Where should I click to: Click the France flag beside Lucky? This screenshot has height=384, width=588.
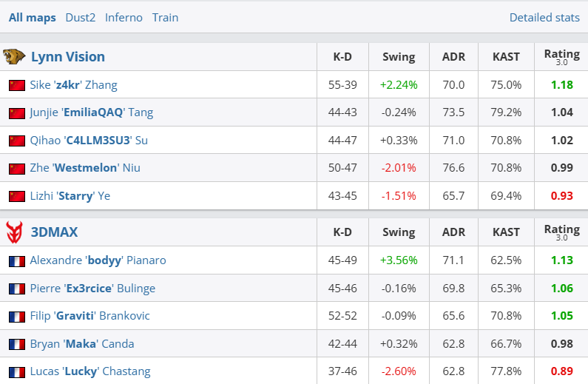[x=17, y=371]
